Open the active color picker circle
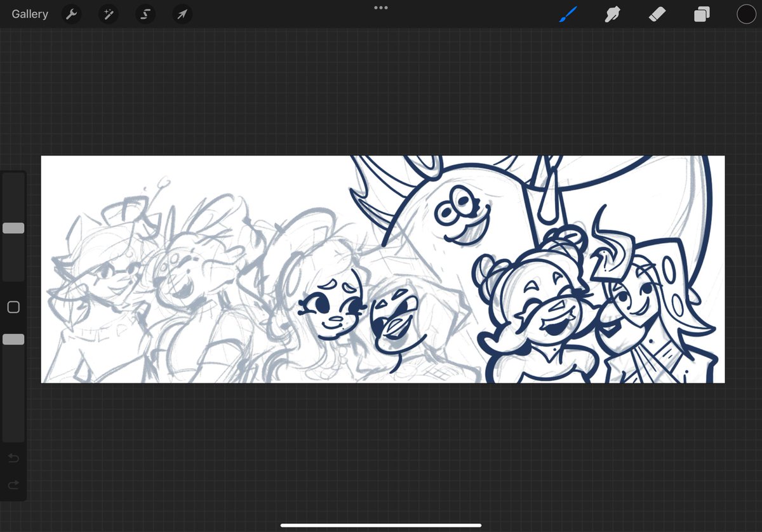The width and height of the screenshot is (762, 532). [x=746, y=14]
